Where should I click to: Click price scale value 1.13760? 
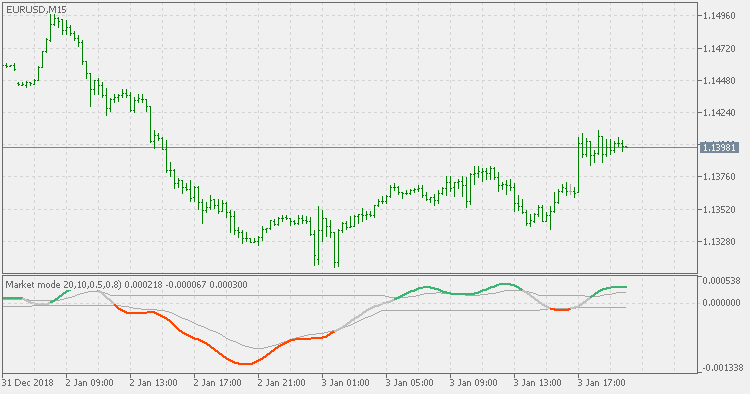coord(719,177)
